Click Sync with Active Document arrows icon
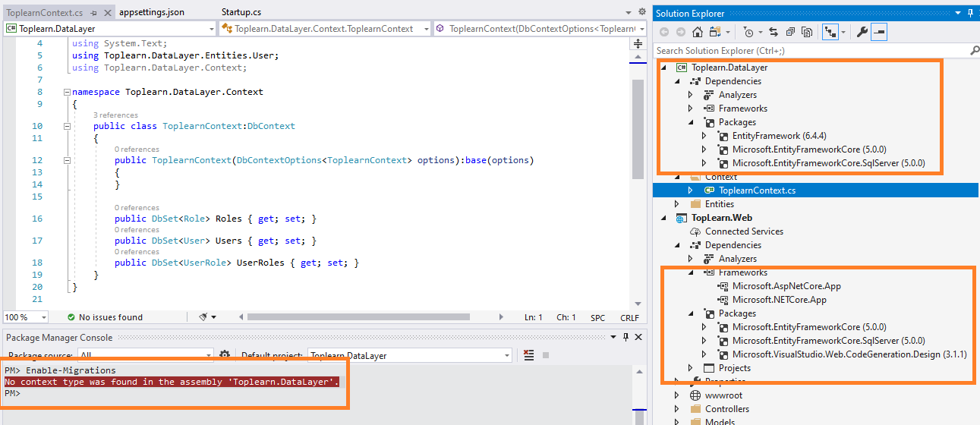This screenshot has height=425, width=980. (x=773, y=32)
